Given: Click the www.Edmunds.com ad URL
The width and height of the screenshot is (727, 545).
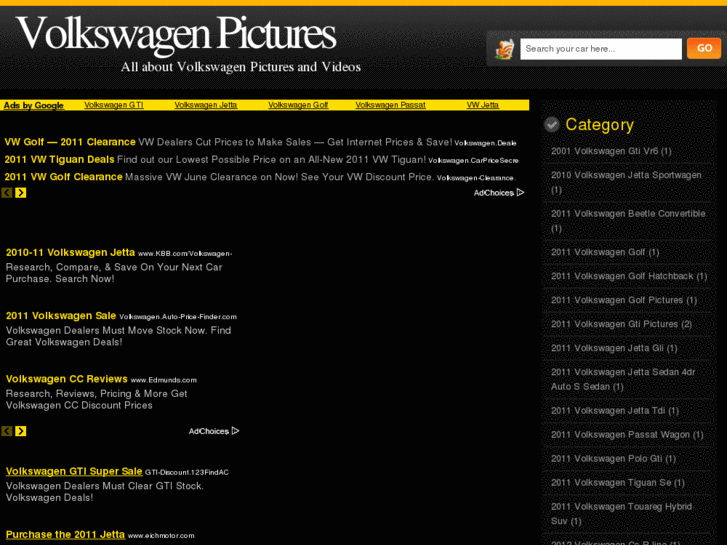Looking at the screenshot, I should pyautogui.click(x=164, y=380).
